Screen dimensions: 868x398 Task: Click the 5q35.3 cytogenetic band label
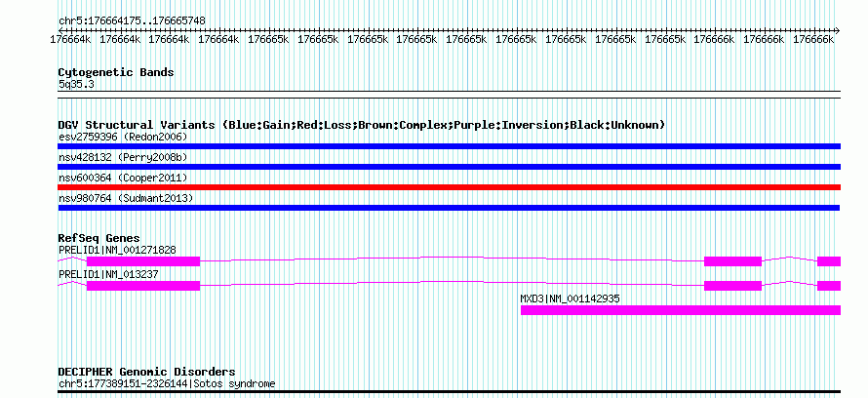[x=77, y=85]
